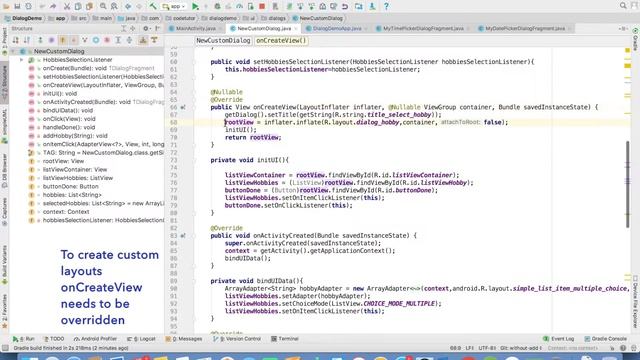Open the Messages tool window
Viewport: 640px width, 360px height.
(184, 339)
